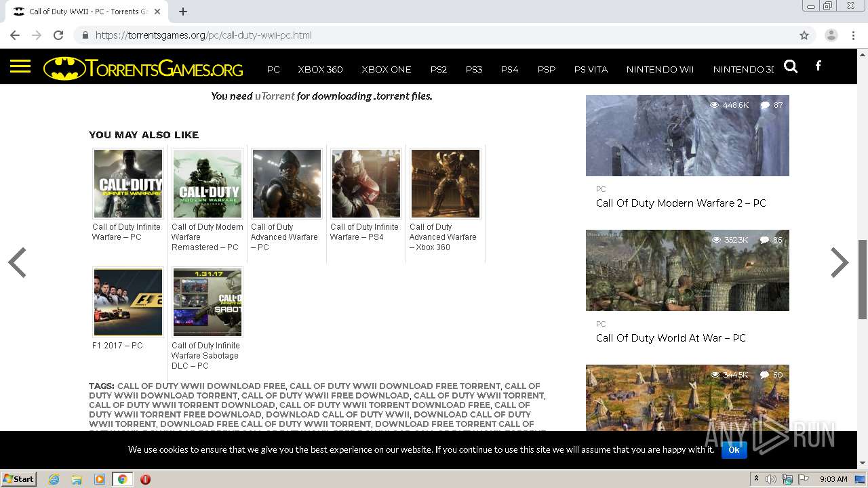
Task: Select the Call of Duty WWII browser tab
Action: (88, 12)
